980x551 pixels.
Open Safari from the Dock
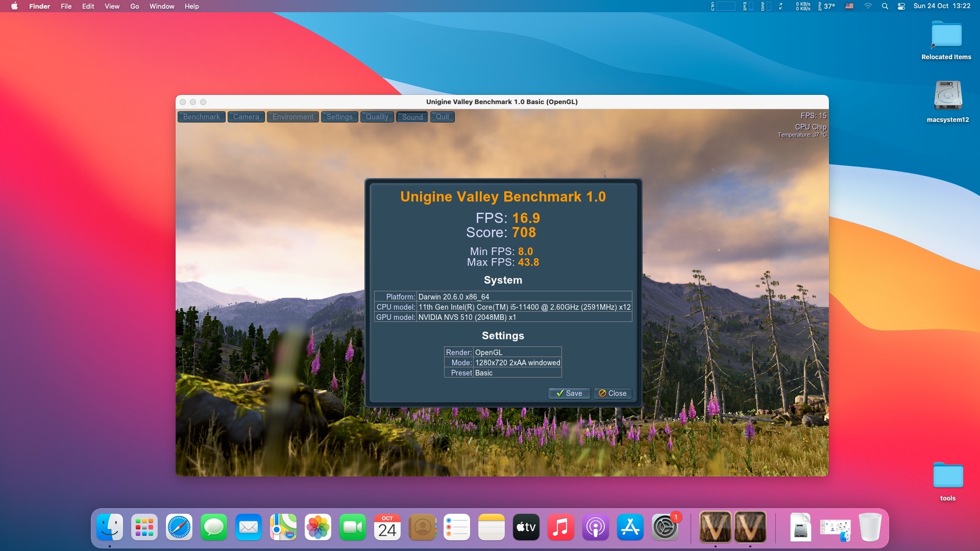point(179,528)
